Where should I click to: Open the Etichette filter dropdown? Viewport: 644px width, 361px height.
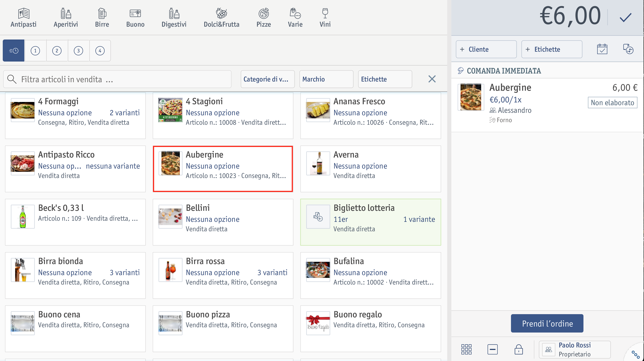click(x=385, y=79)
